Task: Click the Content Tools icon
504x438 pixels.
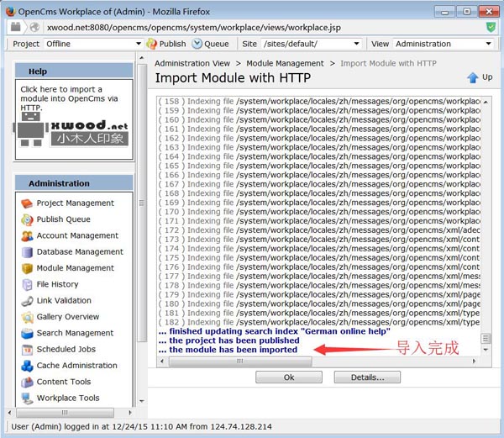Action: [x=27, y=382]
